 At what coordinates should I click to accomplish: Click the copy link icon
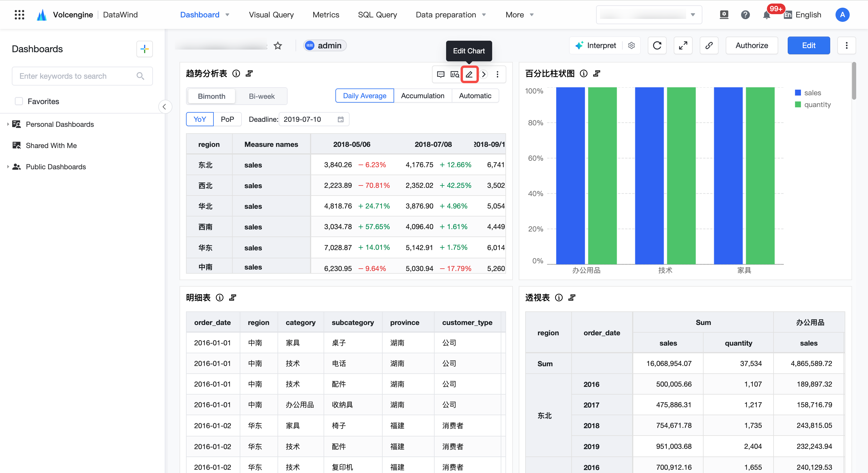pyautogui.click(x=709, y=45)
